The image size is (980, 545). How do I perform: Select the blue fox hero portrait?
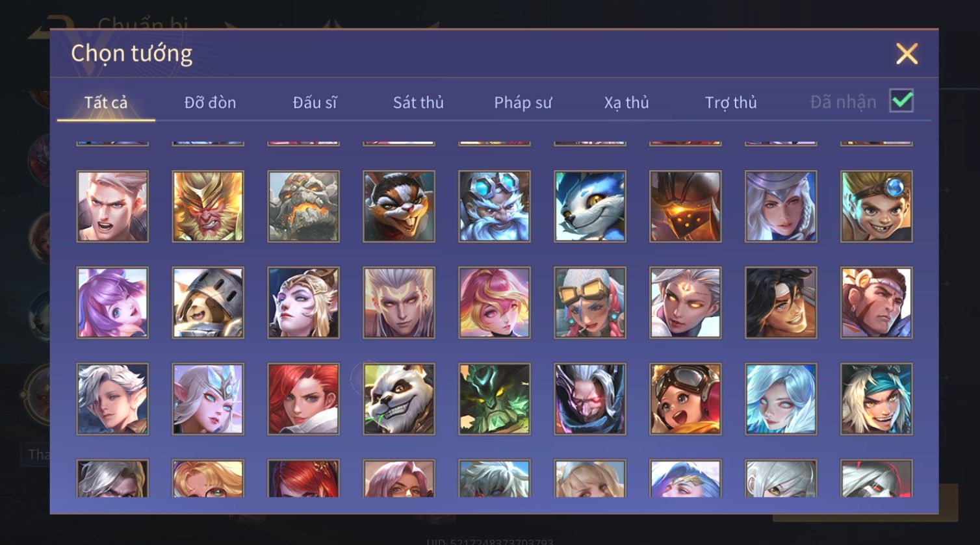(x=590, y=207)
